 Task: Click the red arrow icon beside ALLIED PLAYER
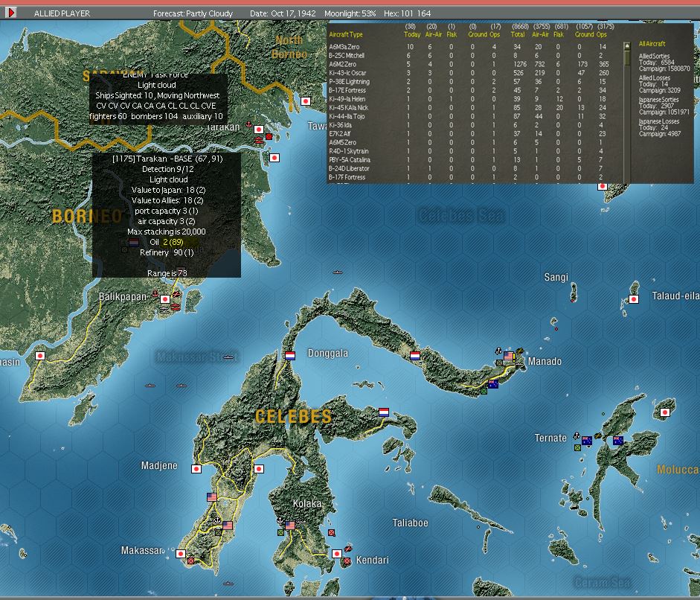click(x=10, y=13)
